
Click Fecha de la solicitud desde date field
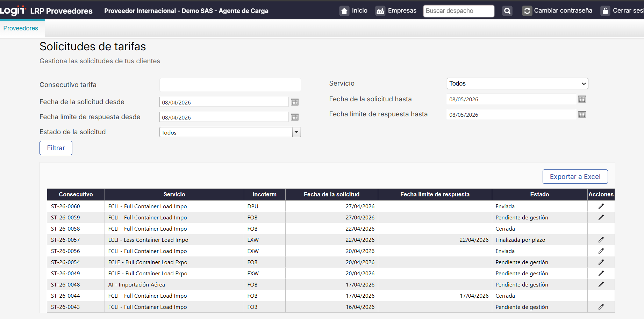click(x=224, y=102)
